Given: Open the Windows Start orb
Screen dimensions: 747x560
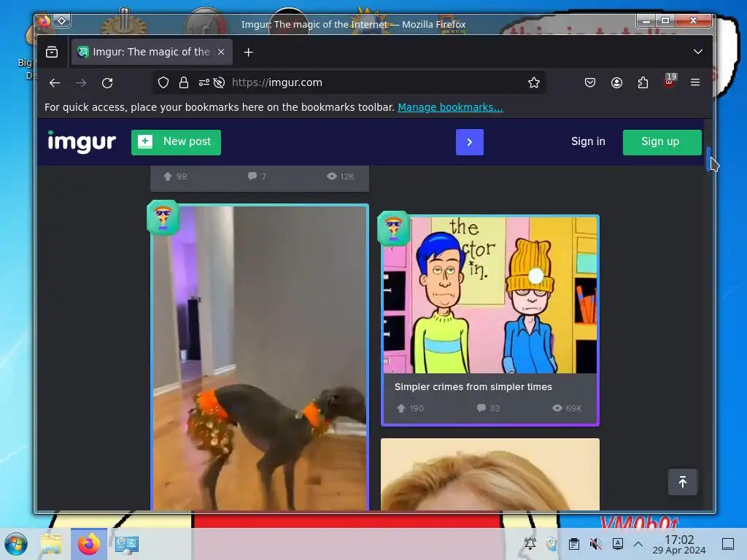Looking at the screenshot, I should 16,544.
